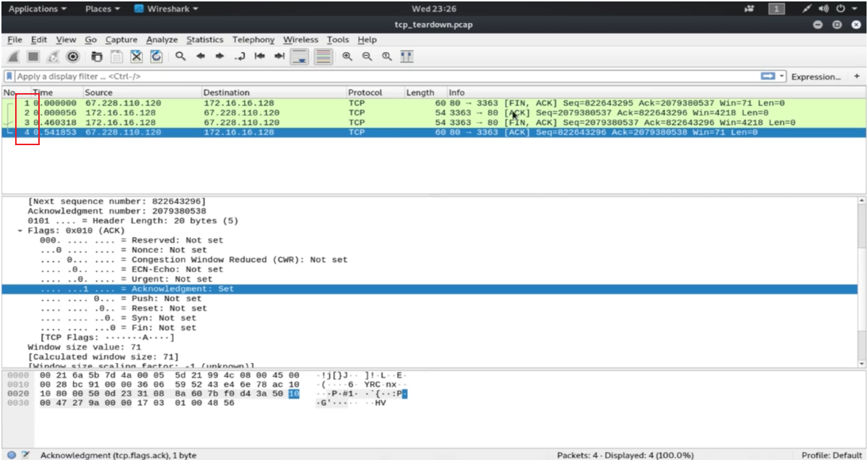
Task: Start capturing packets with shark fin icon
Action: (14, 56)
